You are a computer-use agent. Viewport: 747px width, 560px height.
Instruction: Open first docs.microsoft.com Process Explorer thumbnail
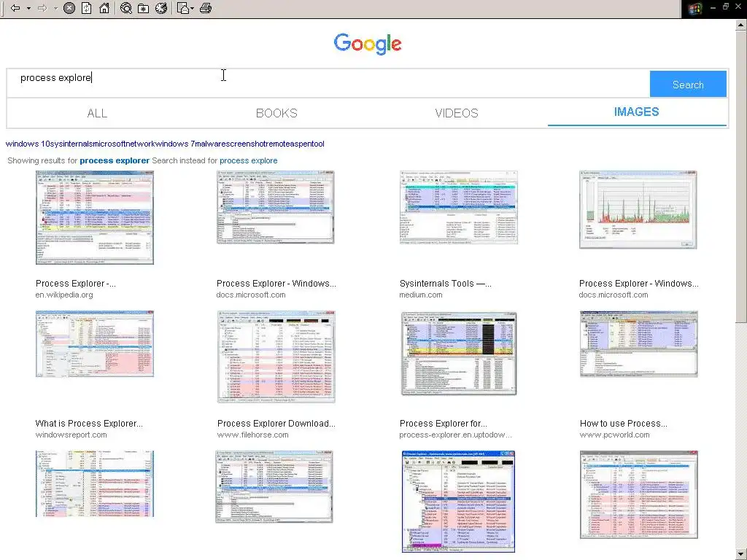pyautogui.click(x=275, y=208)
